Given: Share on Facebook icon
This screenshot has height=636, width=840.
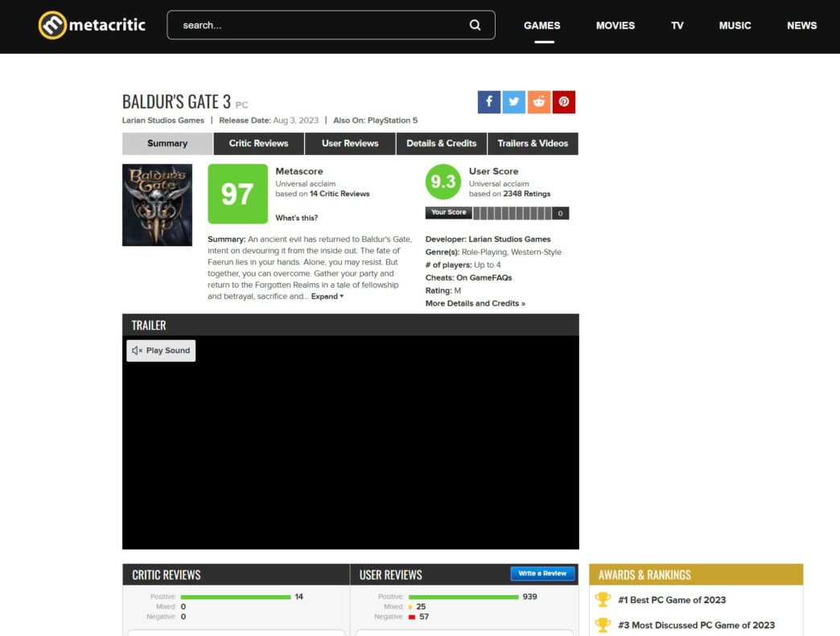Looking at the screenshot, I should (488, 102).
